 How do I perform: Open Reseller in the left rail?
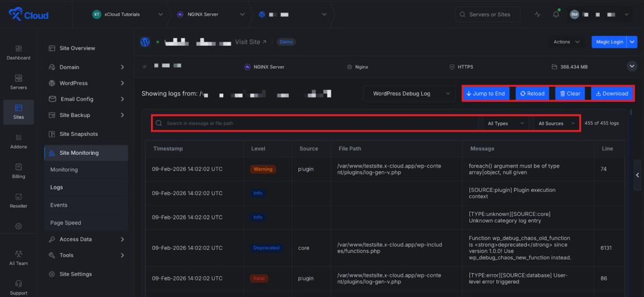pyautogui.click(x=18, y=201)
